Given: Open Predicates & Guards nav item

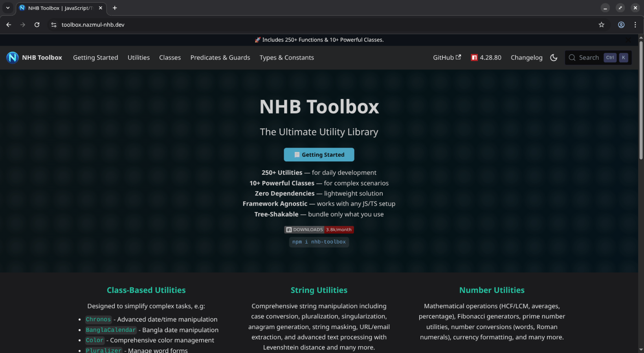Looking at the screenshot, I should point(220,57).
